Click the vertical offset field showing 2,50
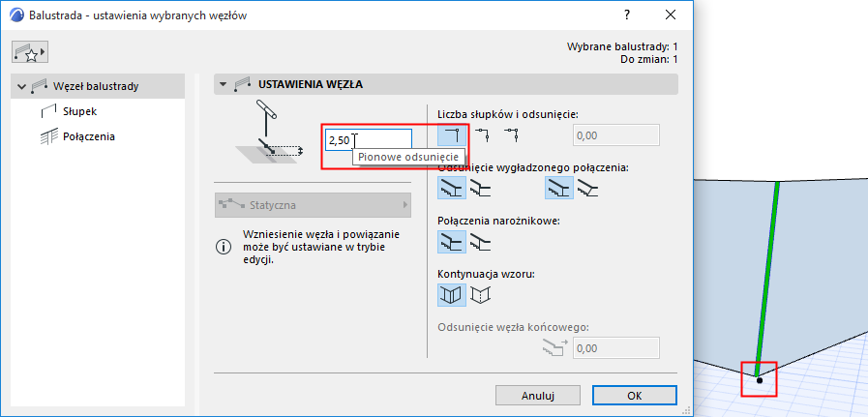This screenshot has height=417, width=868. click(x=370, y=140)
